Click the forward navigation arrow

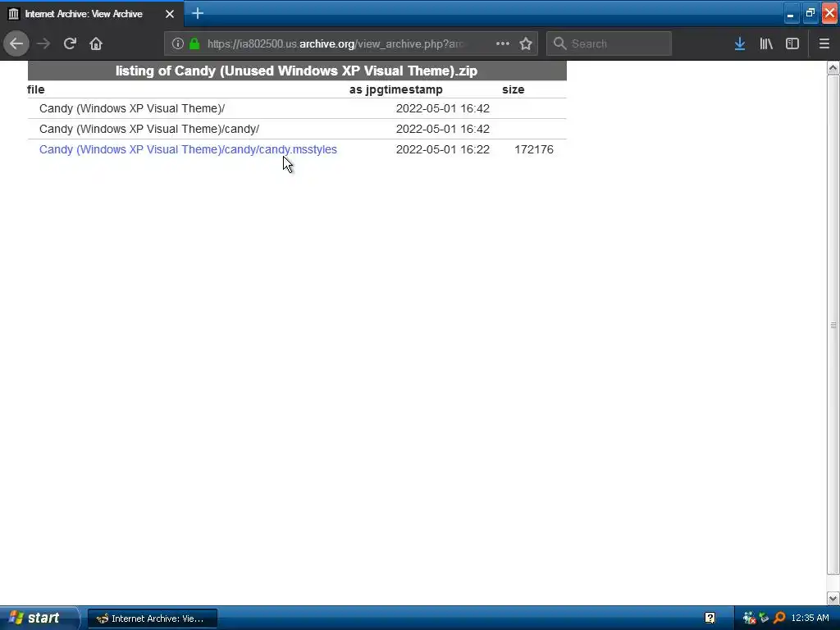tap(43, 43)
